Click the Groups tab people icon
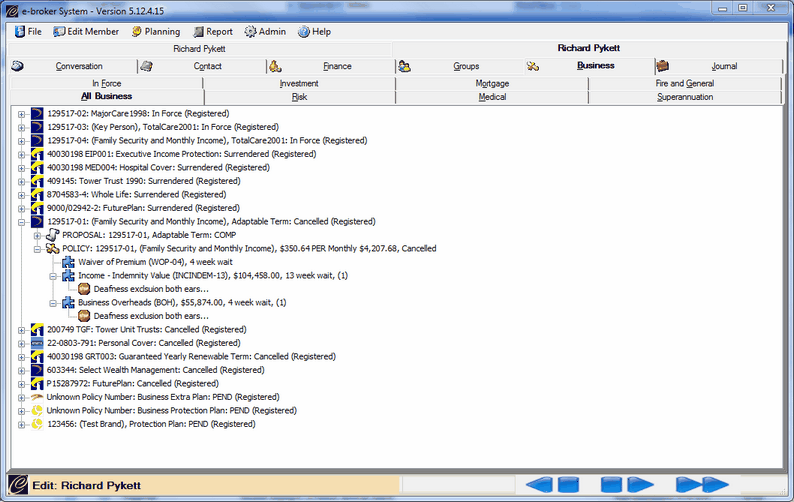 (x=404, y=66)
